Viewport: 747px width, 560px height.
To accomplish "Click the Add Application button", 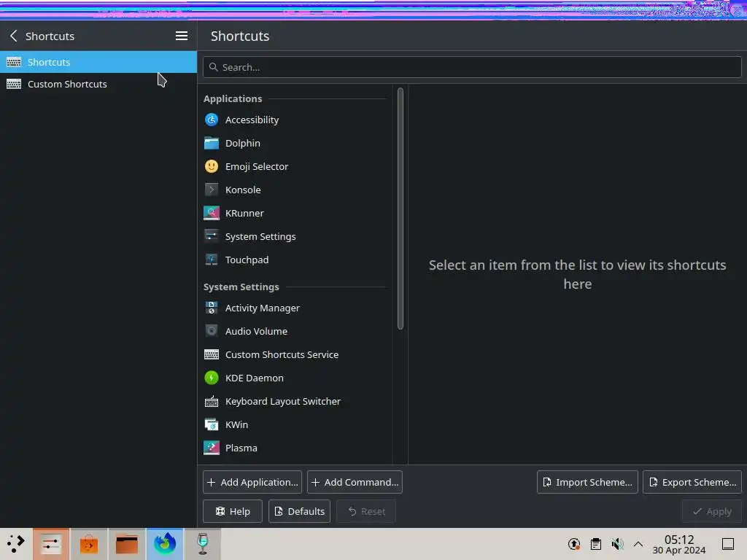I will tap(252, 482).
